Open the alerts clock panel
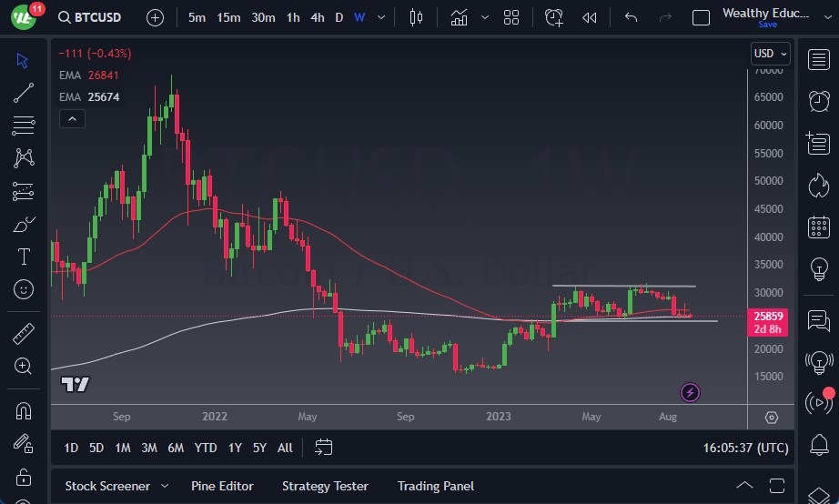This screenshot has width=839, height=504. pos(819,100)
